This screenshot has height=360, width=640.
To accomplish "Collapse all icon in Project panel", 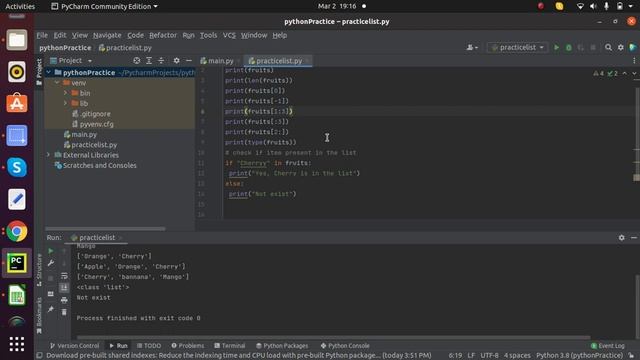I will click(161, 61).
